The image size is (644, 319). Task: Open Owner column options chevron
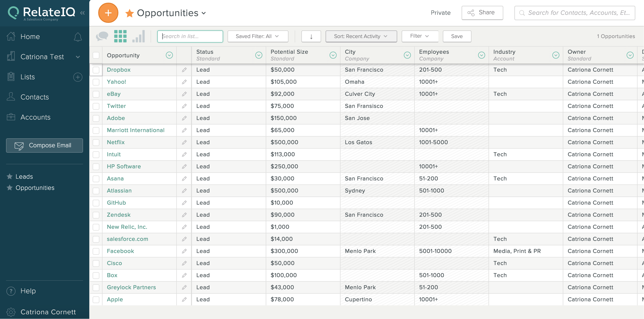coord(630,55)
